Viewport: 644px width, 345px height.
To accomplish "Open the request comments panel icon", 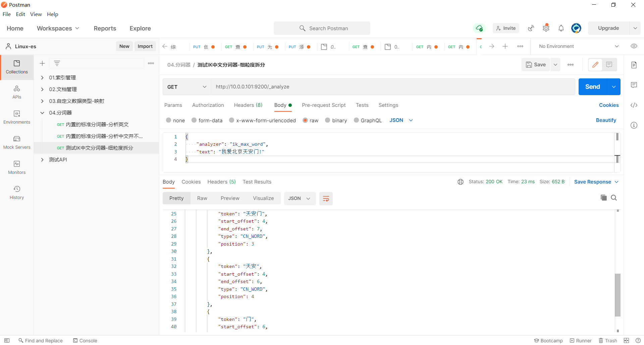I will tap(634, 85).
